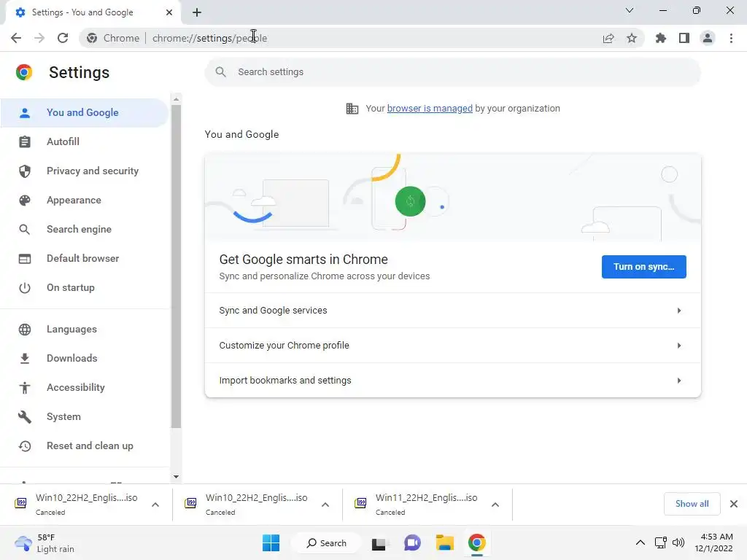Open options chevron for first Win10 ISO download
Image resolution: width=747 pixels, height=560 pixels.
(x=155, y=505)
